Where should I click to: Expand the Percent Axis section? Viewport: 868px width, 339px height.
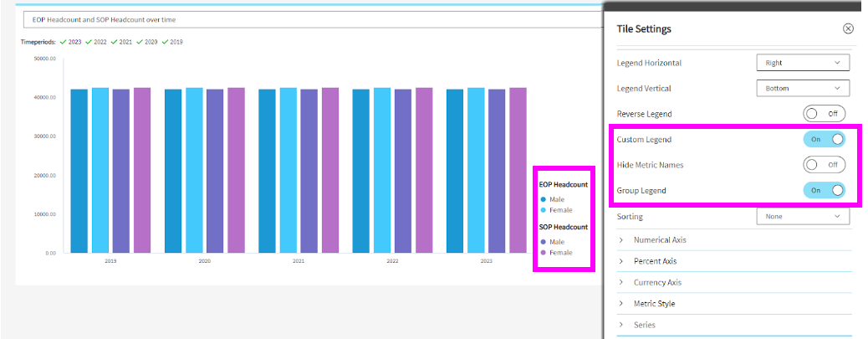(655, 261)
